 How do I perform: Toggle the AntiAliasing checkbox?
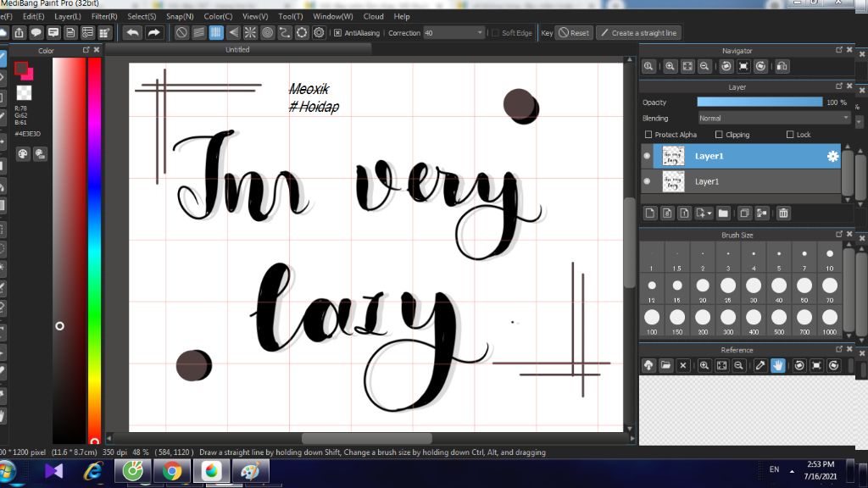(337, 33)
